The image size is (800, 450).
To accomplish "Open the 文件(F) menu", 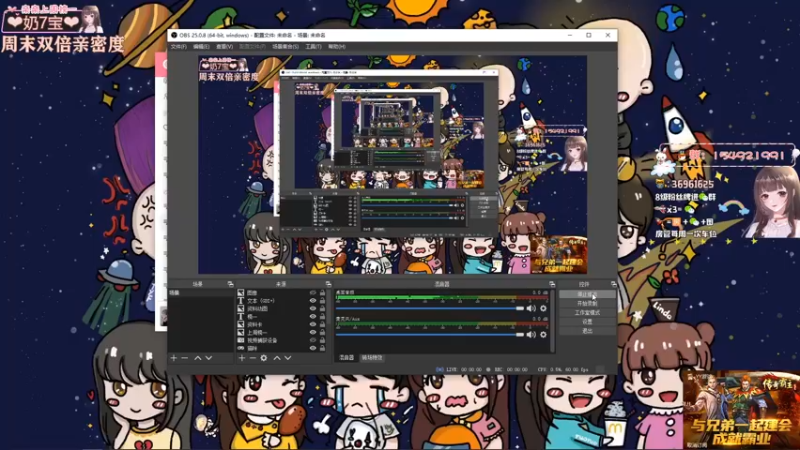I will [179, 46].
